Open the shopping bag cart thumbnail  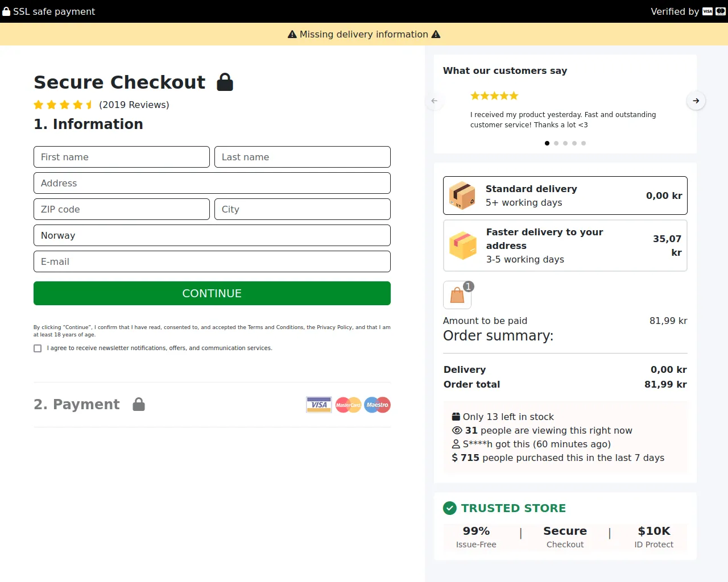click(457, 295)
